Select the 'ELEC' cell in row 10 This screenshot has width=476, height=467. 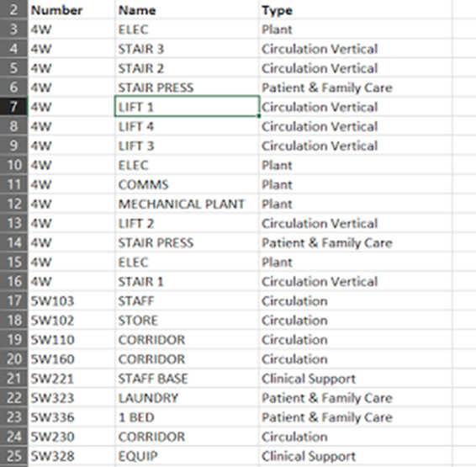point(187,165)
